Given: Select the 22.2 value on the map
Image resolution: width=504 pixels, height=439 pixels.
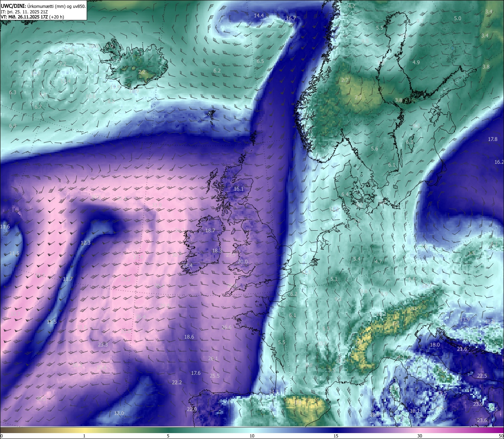Looking at the screenshot, I should click(177, 383).
